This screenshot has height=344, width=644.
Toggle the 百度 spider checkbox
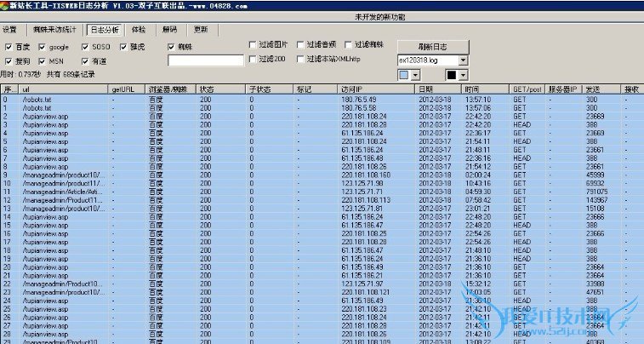(9, 48)
